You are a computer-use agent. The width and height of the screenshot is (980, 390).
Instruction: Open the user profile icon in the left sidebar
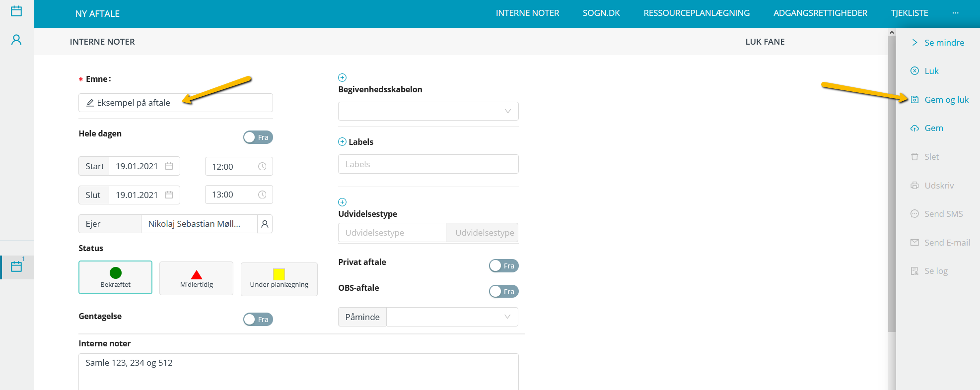16,40
